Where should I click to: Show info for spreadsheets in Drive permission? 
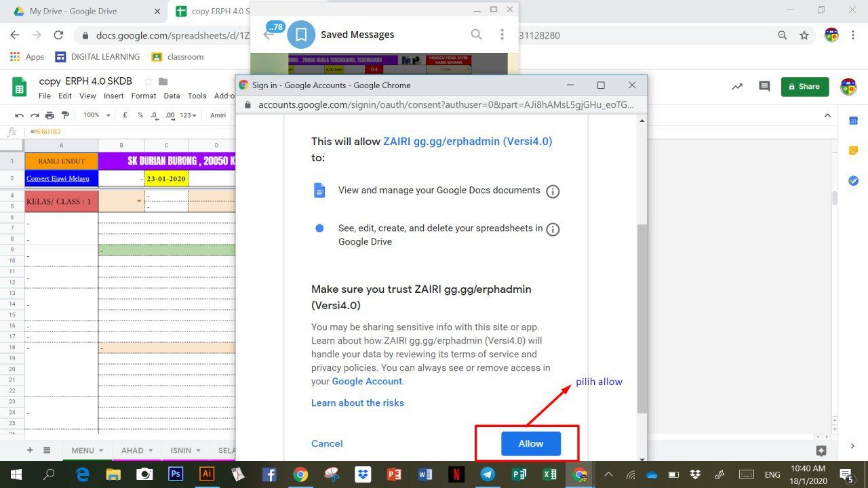[x=553, y=229]
